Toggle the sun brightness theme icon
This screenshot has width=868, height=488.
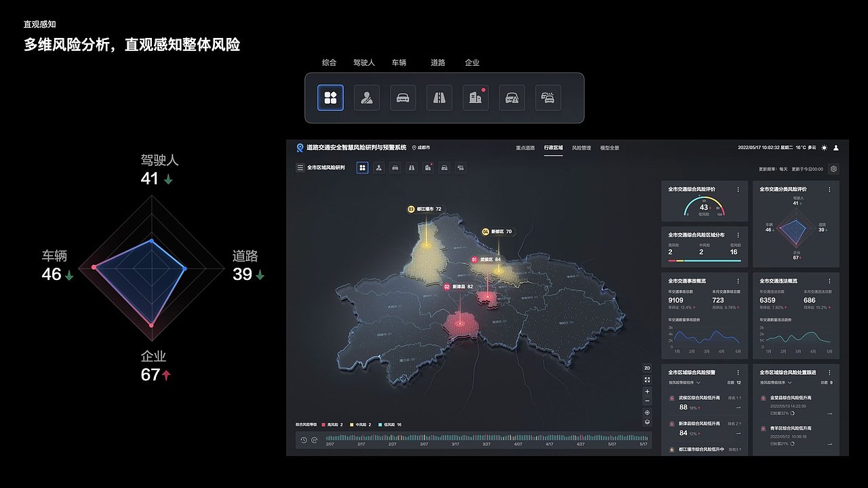[824, 148]
